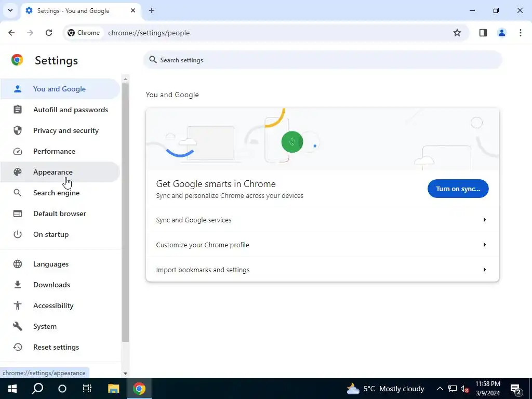Click the Turn on sync button
This screenshot has height=399, width=532.
(x=458, y=189)
